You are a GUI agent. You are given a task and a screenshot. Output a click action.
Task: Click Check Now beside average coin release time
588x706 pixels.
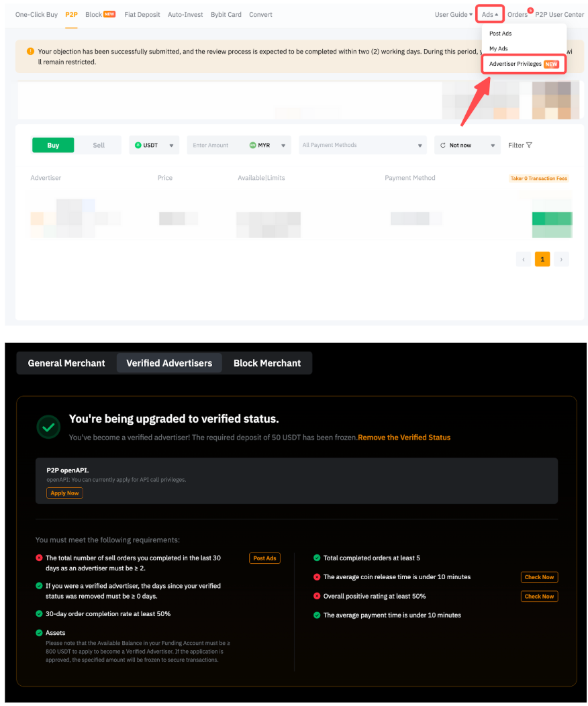[539, 577]
